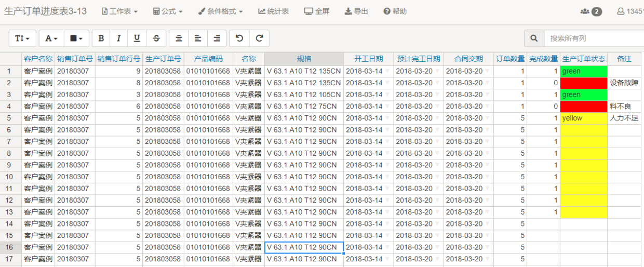The image size is (644, 267).
Task: Expand the 条件格式 dropdown menu
Action: [x=220, y=11]
